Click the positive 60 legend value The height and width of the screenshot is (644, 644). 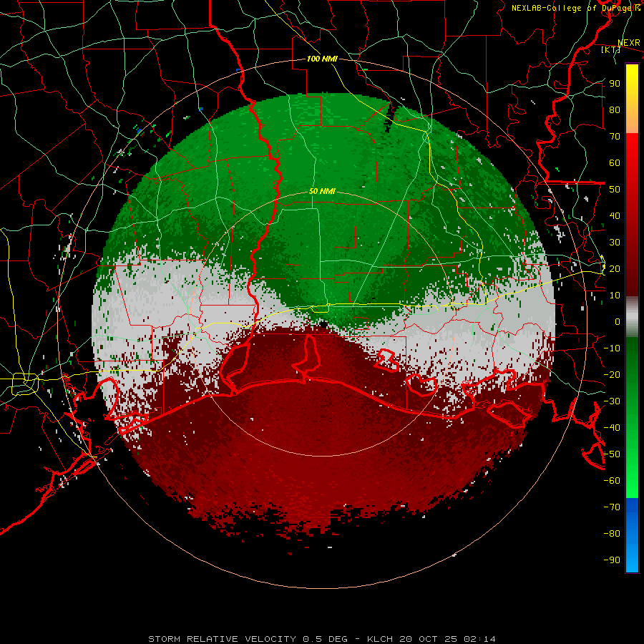point(615,163)
